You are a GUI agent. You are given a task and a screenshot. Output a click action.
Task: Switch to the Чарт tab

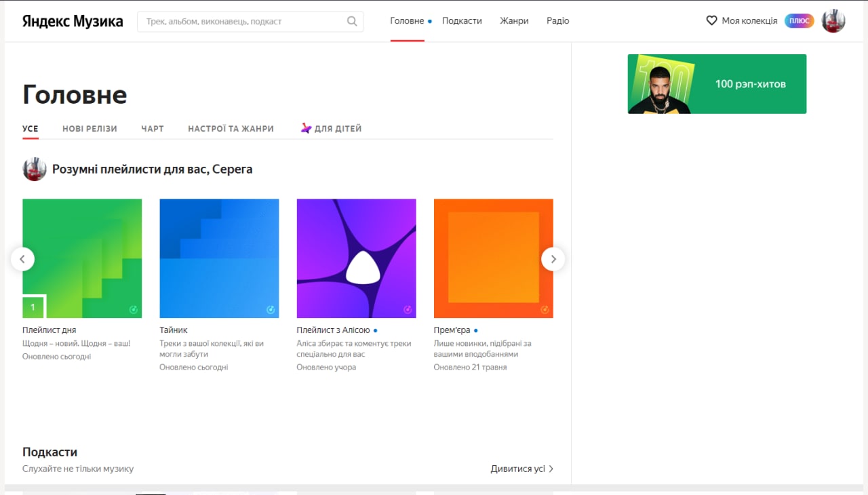click(153, 129)
